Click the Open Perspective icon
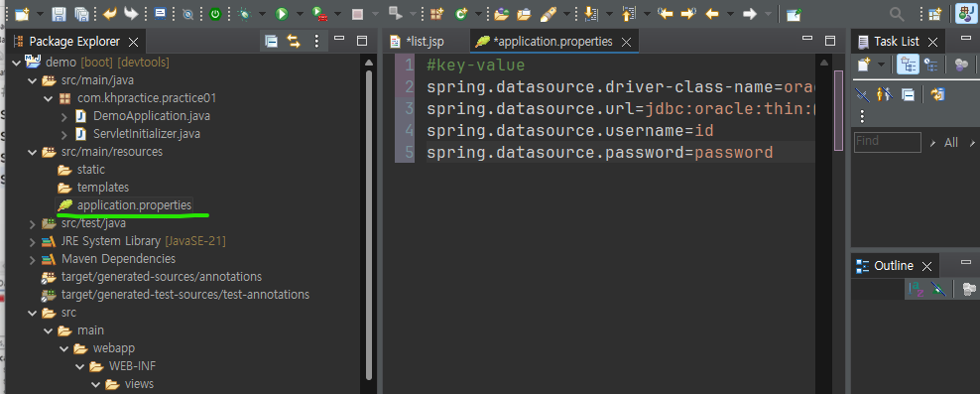 pyautogui.click(x=935, y=14)
